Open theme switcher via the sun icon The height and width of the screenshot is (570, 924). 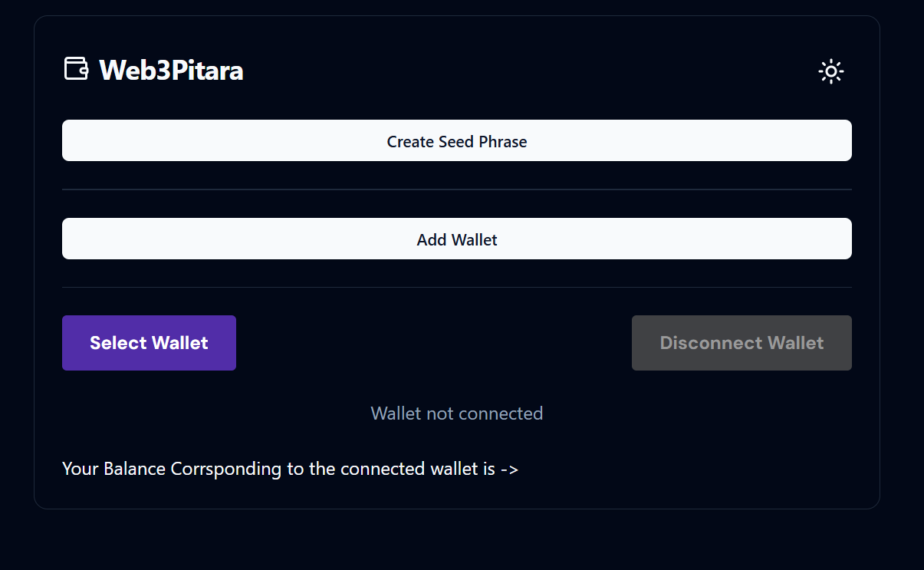(831, 71)
